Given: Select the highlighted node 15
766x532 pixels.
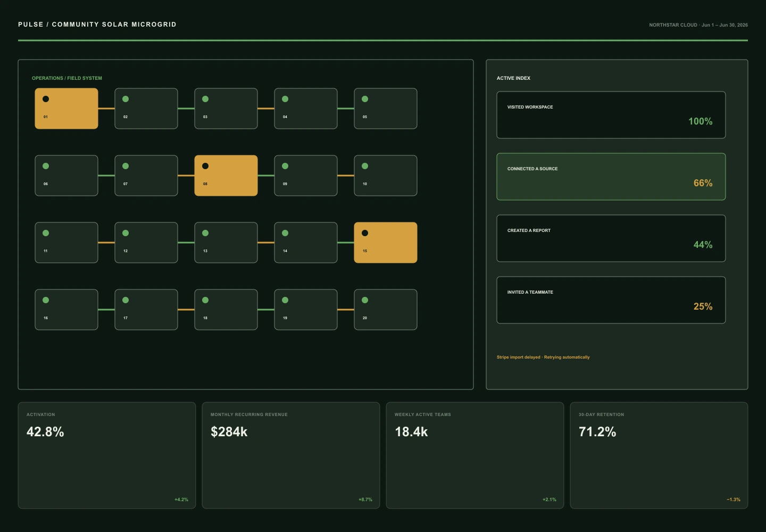Looking at the screenshot, I should point(386,243).
